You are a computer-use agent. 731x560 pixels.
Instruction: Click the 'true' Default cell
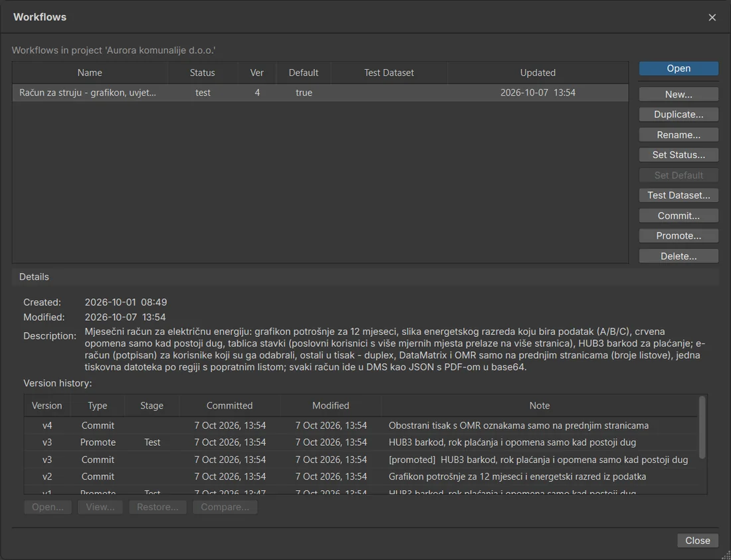point(304,93)
